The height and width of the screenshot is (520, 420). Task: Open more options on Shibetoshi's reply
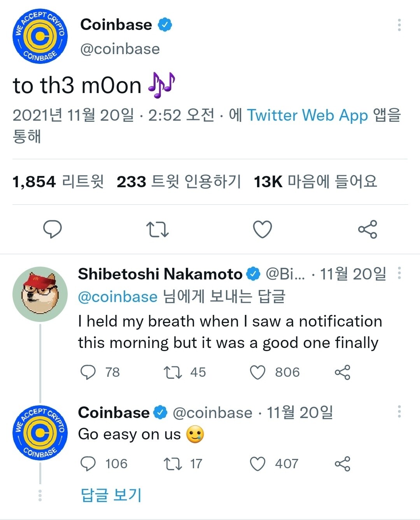click(399, 274)
